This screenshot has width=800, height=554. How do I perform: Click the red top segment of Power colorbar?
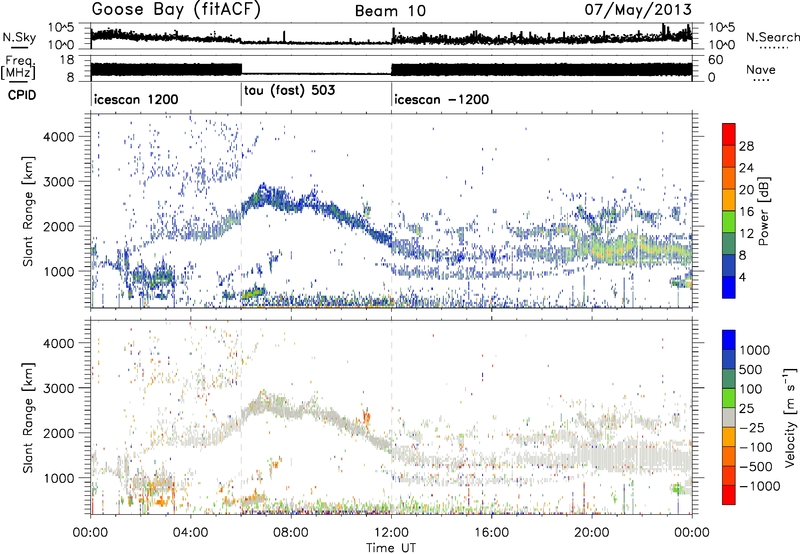(729, 134)
